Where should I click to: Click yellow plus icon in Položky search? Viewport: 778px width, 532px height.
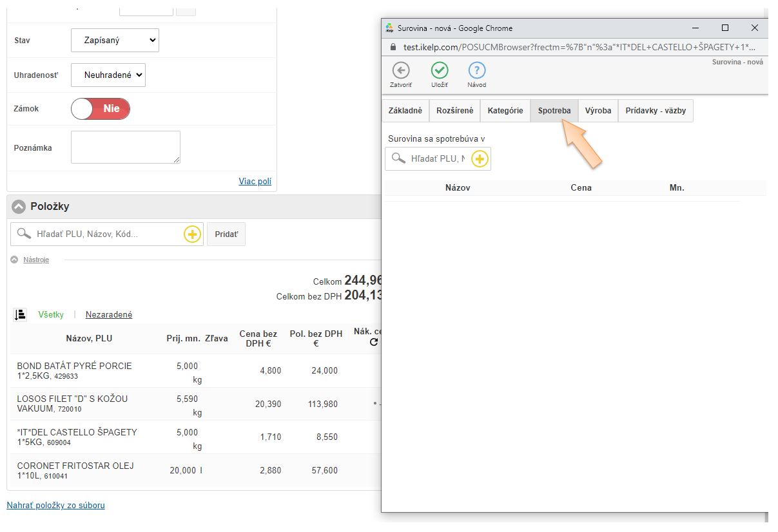click(x=192, y=234)
